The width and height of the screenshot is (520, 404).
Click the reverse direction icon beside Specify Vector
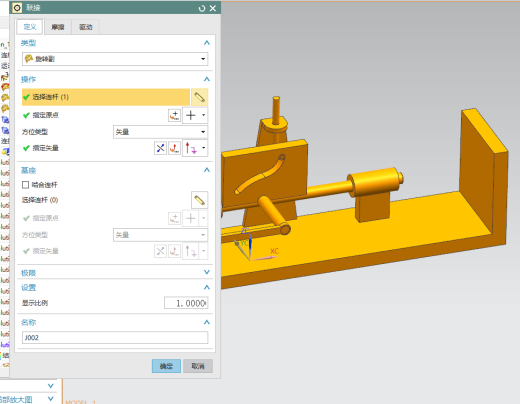pyautogui.click(x=160, y=148)
